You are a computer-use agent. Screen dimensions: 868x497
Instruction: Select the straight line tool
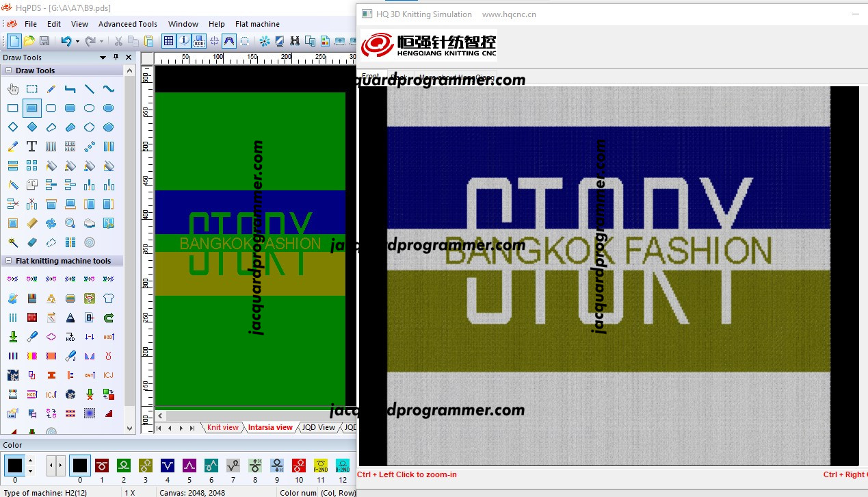point(90,89)
